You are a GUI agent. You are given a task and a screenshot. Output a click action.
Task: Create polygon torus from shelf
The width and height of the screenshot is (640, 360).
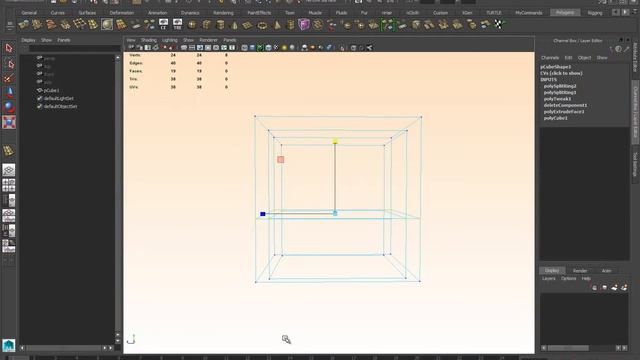tap(262, 25)
